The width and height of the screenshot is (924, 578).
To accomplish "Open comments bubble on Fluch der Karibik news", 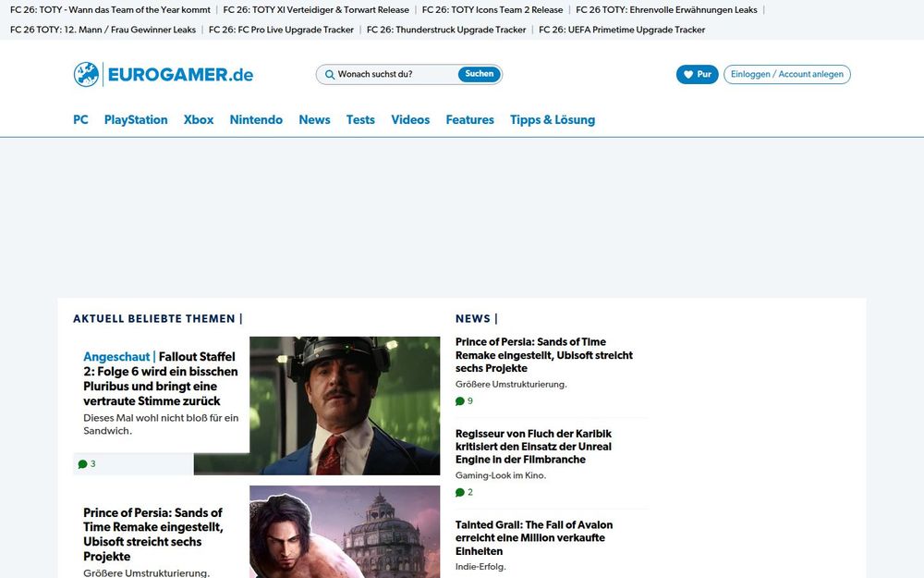I will 459,492.
